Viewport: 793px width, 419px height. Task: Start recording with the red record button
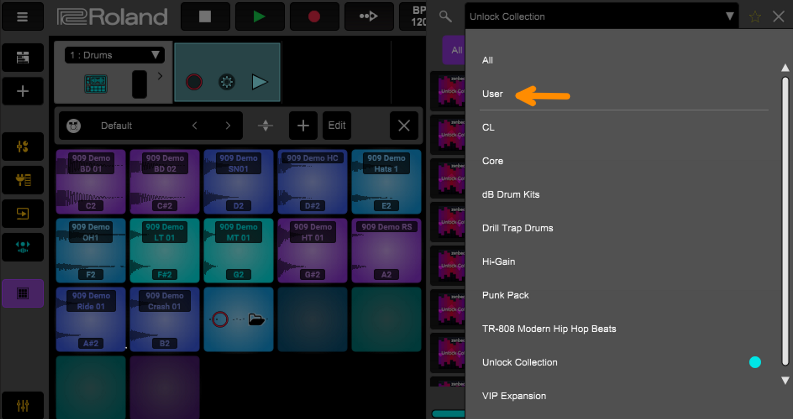[x=314, y=17]
